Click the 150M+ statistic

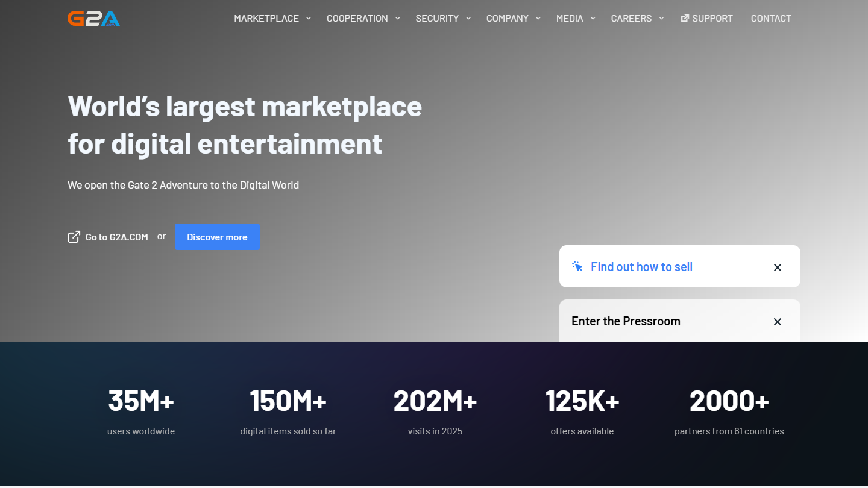point(288,401)
